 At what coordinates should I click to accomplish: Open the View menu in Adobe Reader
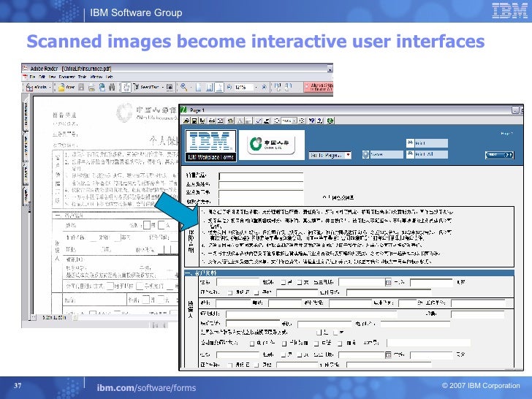tap(53, 77)
